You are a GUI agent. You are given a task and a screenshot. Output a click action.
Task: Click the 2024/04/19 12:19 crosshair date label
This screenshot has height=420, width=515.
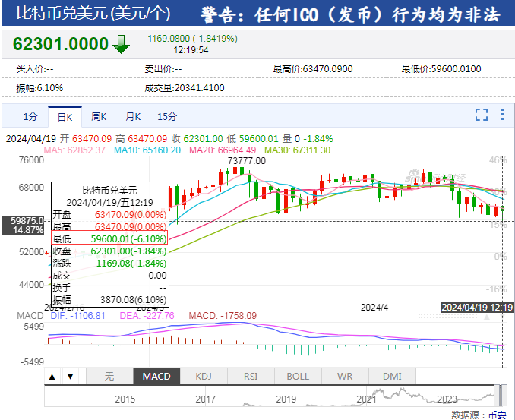[x=477, y=308]
